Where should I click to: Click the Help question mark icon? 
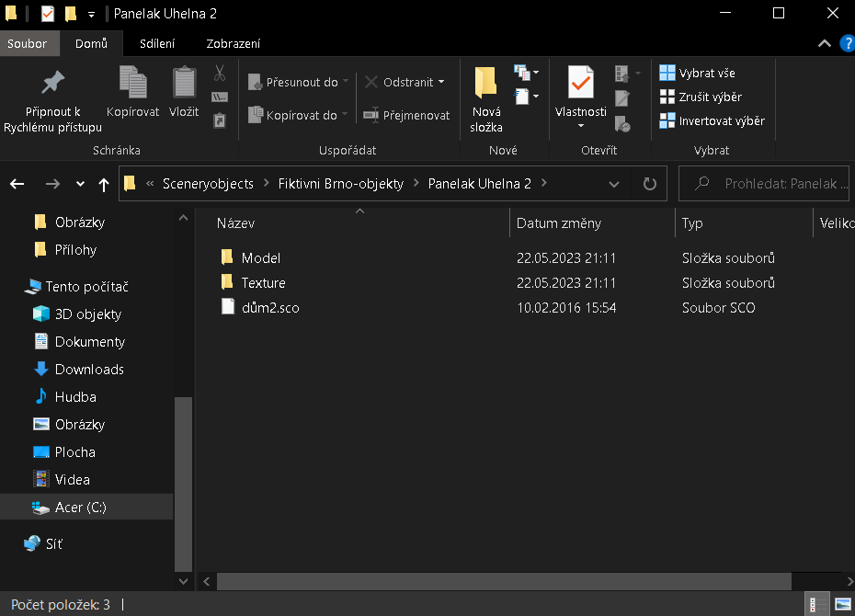click(x=846, y=43)
